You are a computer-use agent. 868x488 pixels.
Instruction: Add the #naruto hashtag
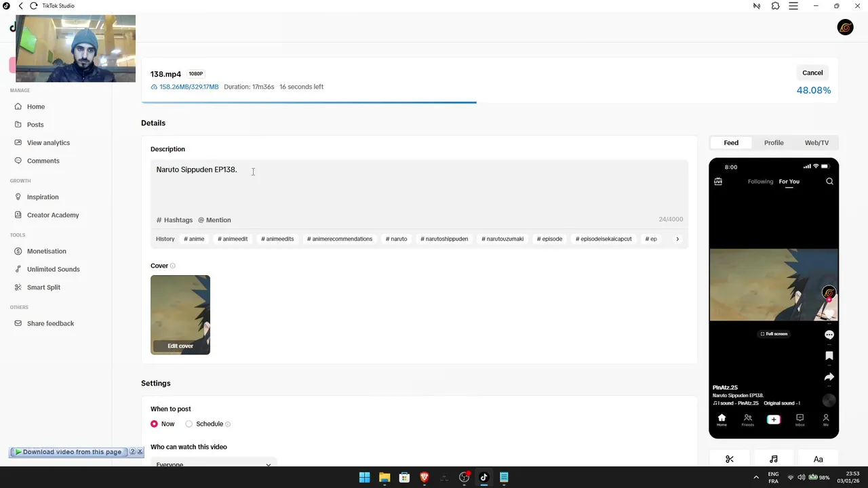(397, 239)
